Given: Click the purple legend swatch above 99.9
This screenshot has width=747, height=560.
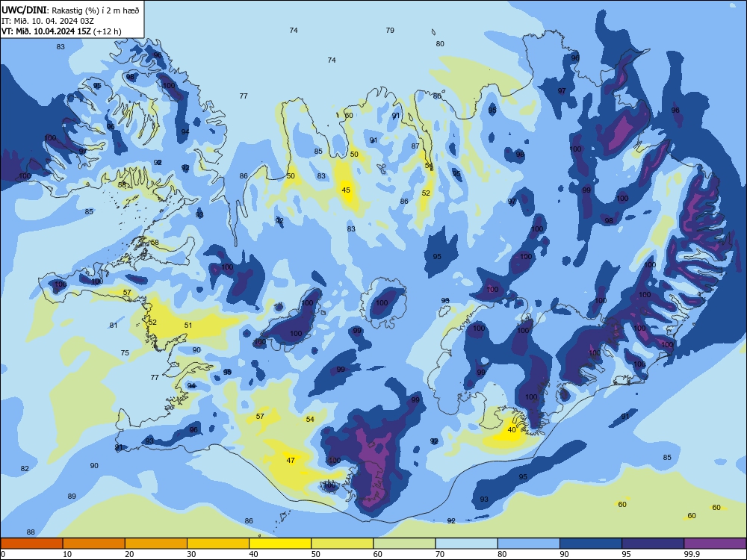Looking at the screenshot, I should pos(715,544).
